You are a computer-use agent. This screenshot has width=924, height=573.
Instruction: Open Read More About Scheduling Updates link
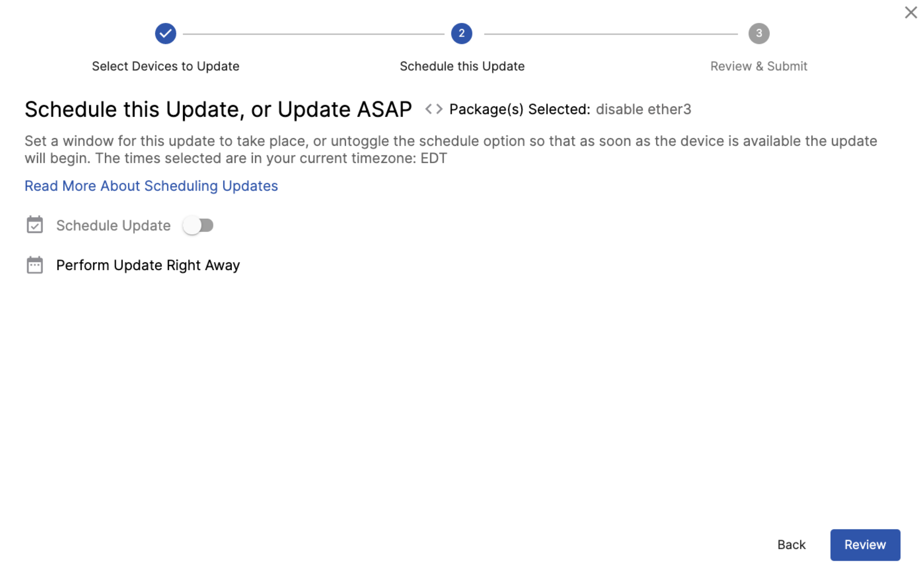151,186
